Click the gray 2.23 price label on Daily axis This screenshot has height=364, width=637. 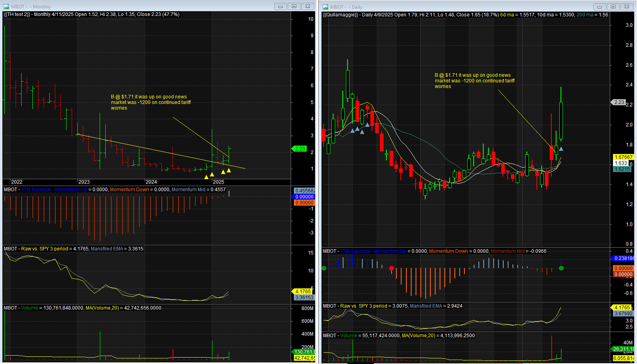pos(619,102)
